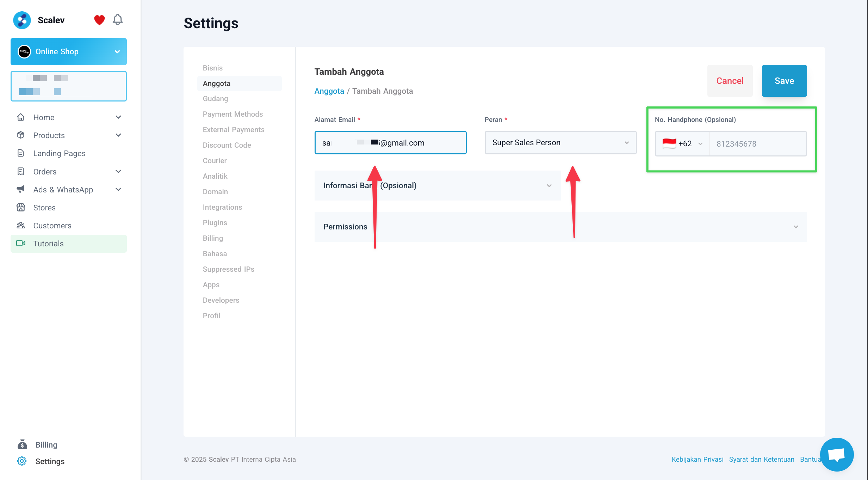868x480 pixels.
Task: Open Apps settings tab
Action: click(x=211, y=285)
